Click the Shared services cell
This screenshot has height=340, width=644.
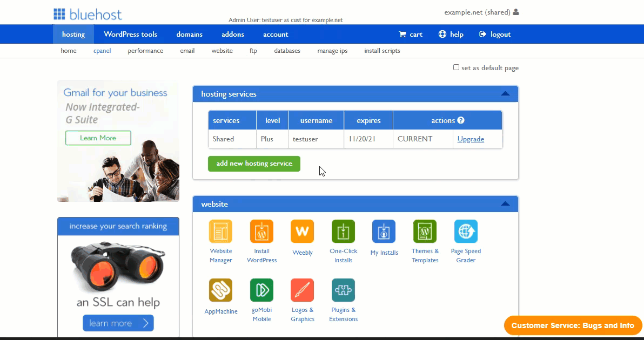pyautogui.click(x=232, y=139)
